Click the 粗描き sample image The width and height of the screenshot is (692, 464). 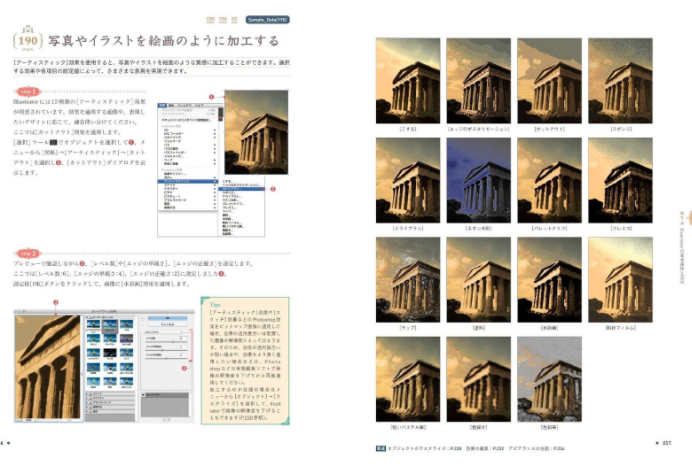pyautogui.click(x=478, y=379)
